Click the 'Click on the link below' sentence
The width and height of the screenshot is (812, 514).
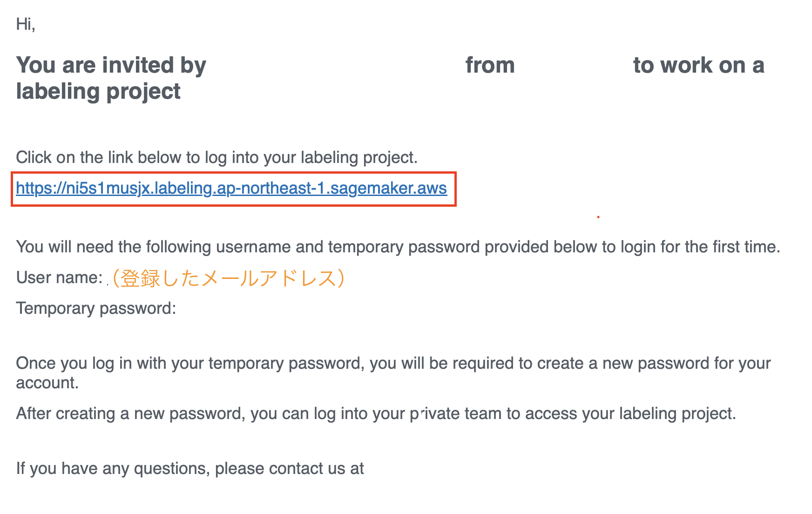point(217,158)
